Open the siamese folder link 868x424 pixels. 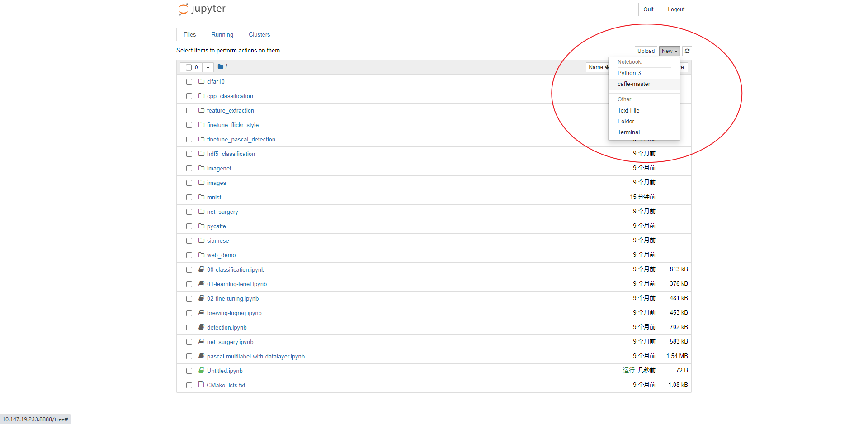218,241
